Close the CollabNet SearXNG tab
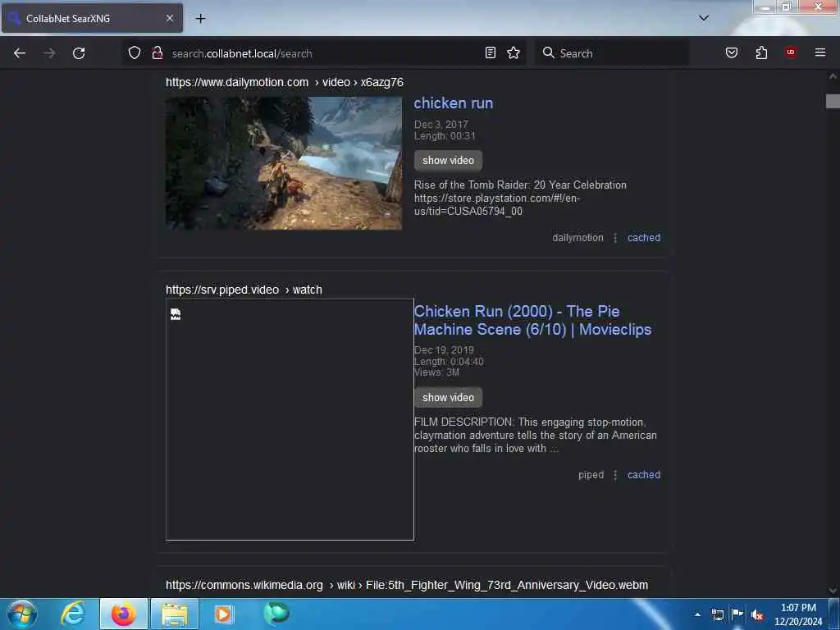This screenshot has width=840, height=630. pos(170,18)
